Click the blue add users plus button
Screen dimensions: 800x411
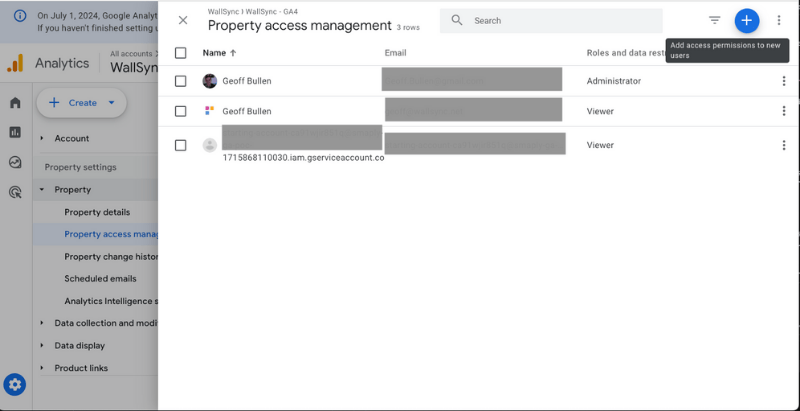pos(746,20)
